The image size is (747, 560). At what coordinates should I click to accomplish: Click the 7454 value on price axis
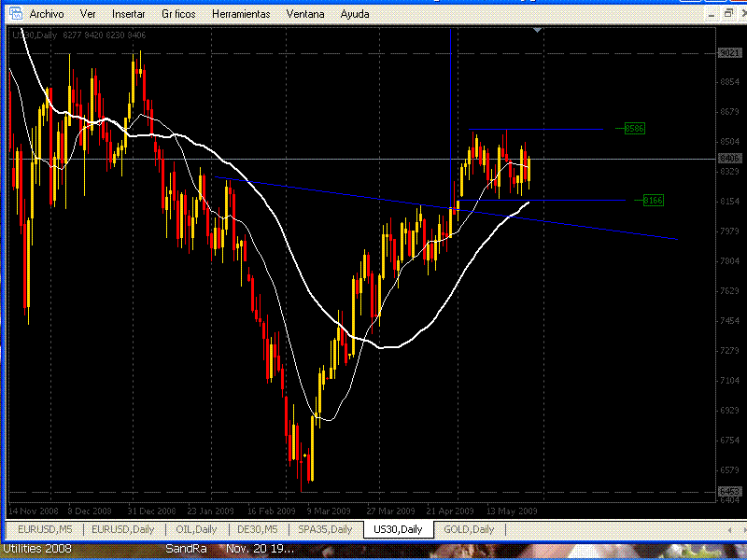(x=729, y=320)
